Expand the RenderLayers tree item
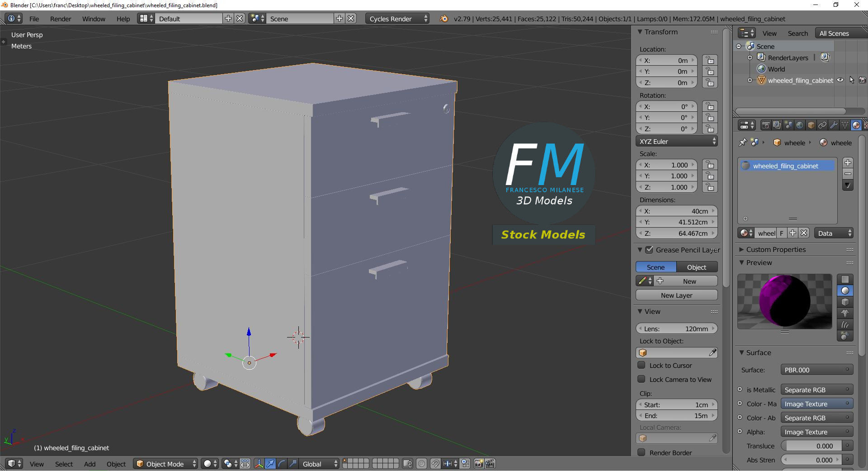 pyautogui.click(x=750, y=57)
